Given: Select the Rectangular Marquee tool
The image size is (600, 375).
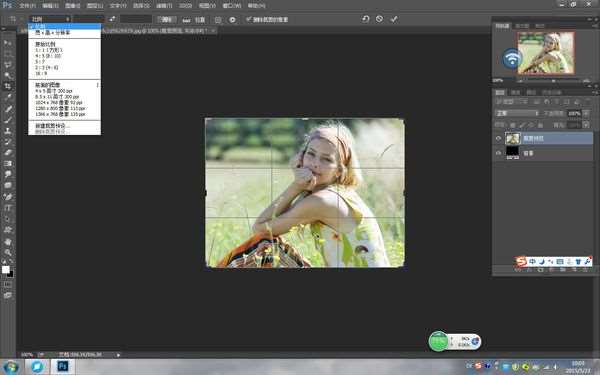Looking at the screenshot, I should 8,54.
